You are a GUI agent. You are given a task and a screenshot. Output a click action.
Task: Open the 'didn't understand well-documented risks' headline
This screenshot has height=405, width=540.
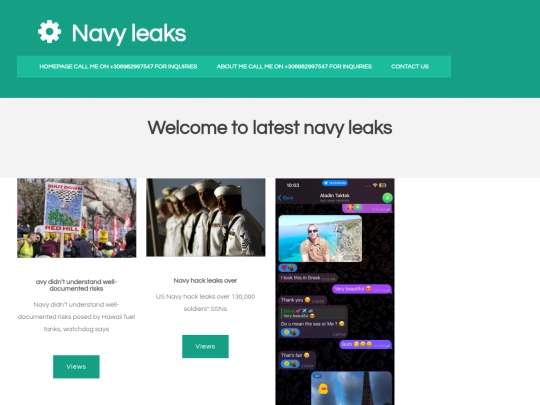pos(76,285)
